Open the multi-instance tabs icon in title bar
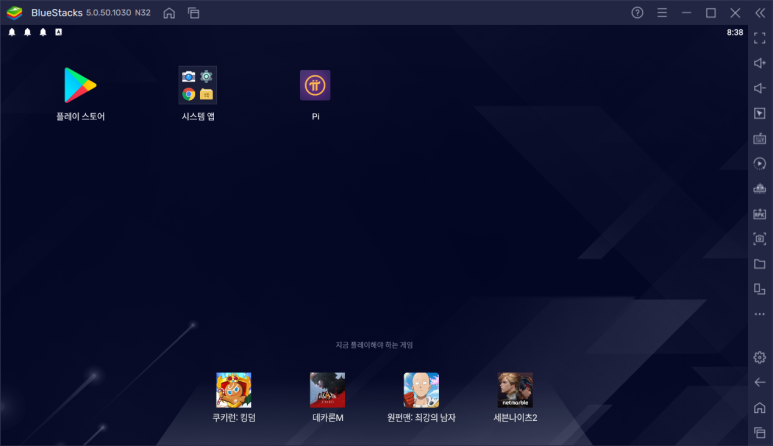Viewport: 773px width, 446px height. [x=194, y=13]
